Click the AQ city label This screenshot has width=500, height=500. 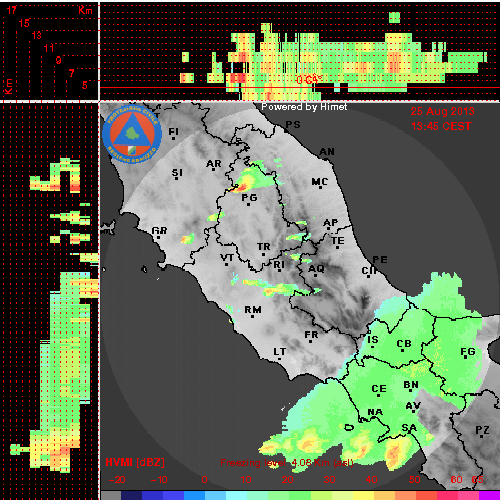[x=316, y=269]
